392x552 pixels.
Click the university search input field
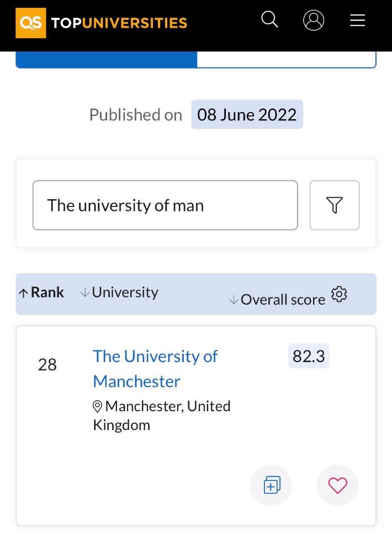click(x=165, y=205)
